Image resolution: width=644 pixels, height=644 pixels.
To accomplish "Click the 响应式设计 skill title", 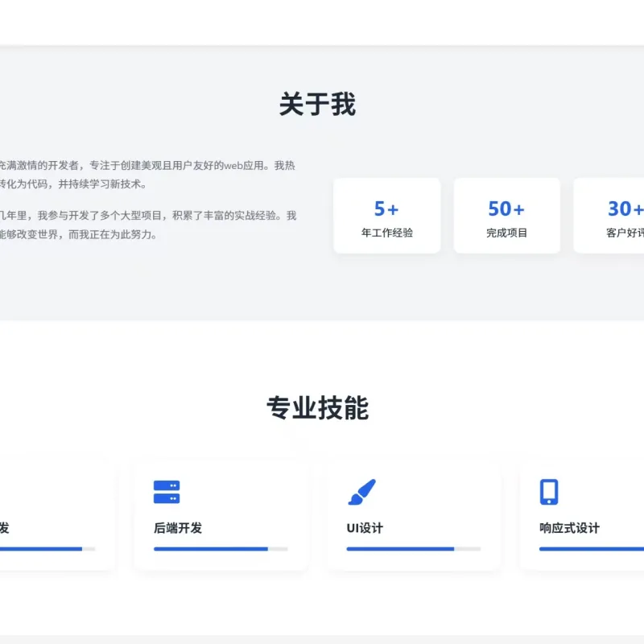I will click(x=569, y=528).
